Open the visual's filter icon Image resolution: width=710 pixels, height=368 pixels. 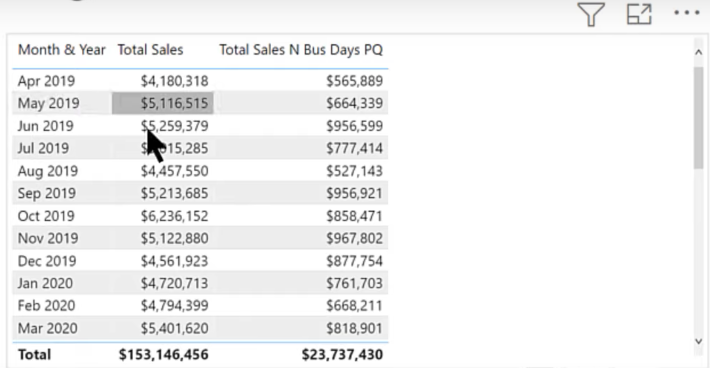tap(591, 14)
